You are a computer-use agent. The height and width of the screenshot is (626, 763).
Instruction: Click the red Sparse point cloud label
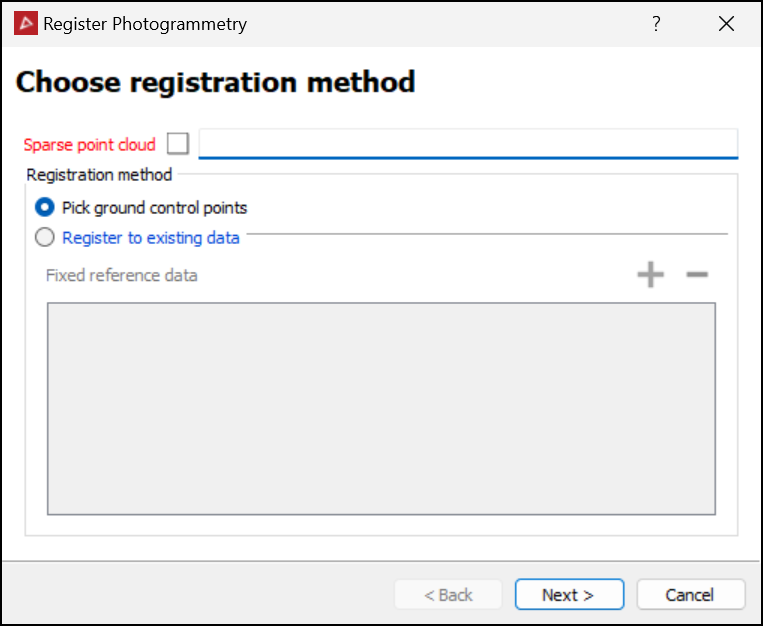90,145
